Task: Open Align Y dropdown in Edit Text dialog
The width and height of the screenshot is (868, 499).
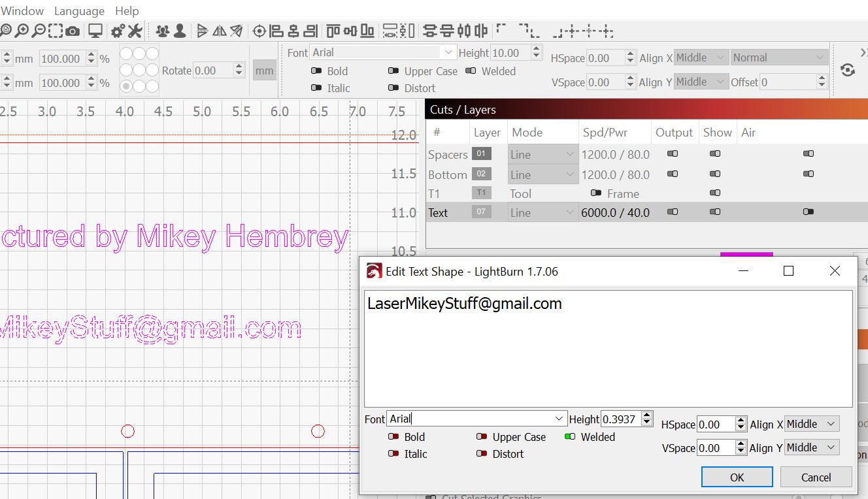Action: pyautogui.click(x=812, y=447)
